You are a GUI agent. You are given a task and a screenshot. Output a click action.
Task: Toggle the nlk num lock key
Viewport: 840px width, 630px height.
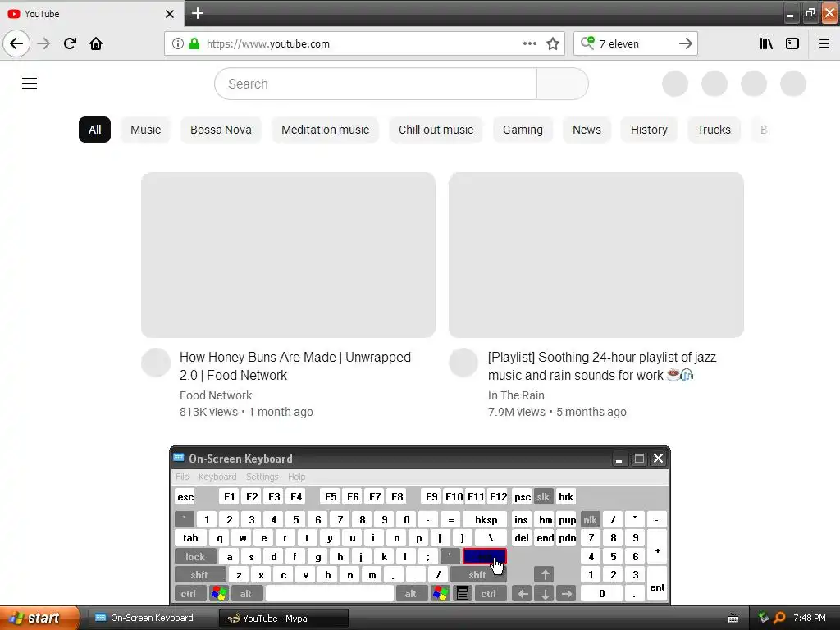[590, 519]
